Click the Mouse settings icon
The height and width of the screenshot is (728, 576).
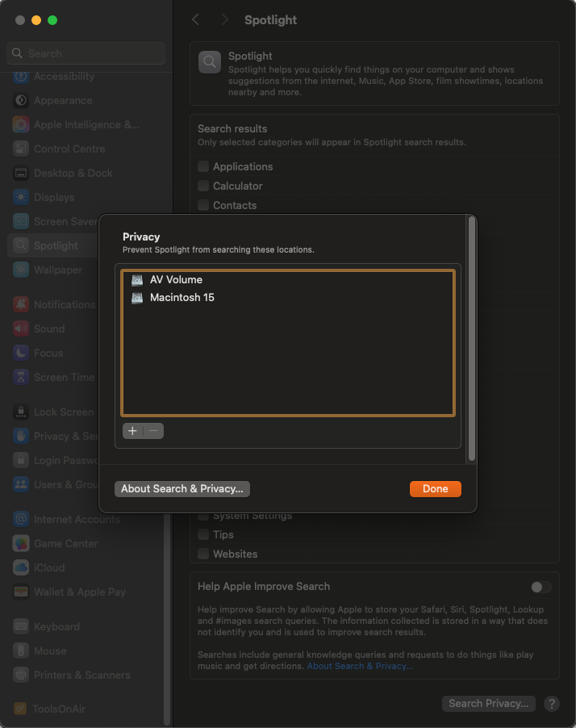(x=21, y=650)
